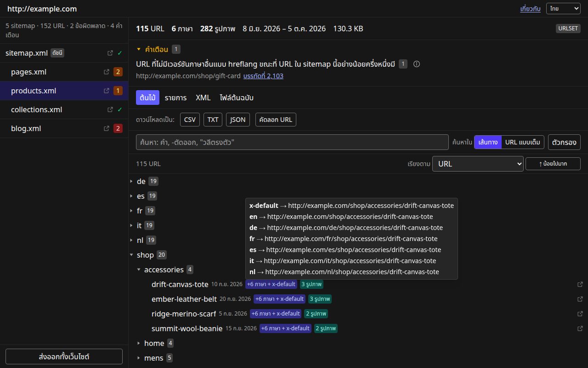Open the เรียงตาม URL sort dropdown
Image resolution: width=588 pixels, height=368 pixels.
click(x=478, y=164)
